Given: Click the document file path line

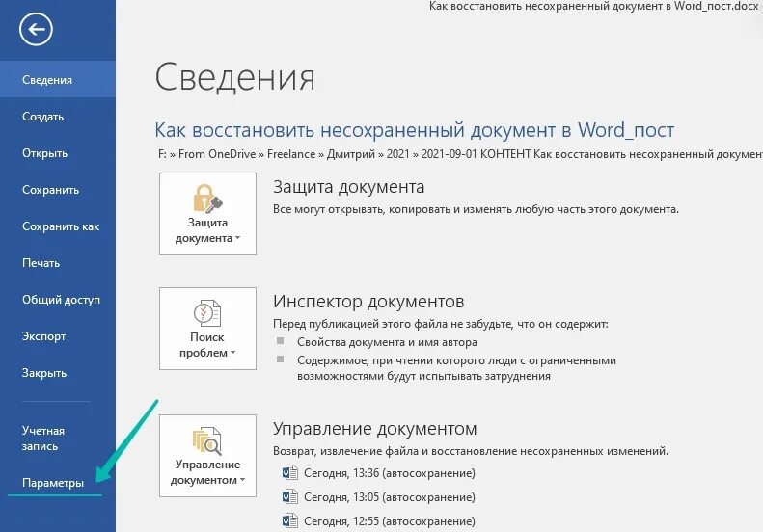Looking at the screenshot, I should 460,154.
